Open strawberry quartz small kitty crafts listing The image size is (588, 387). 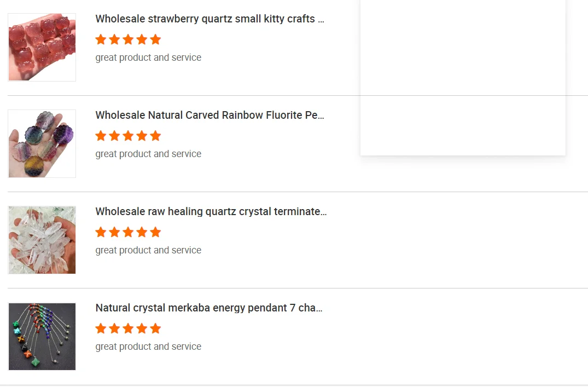point(209,19)
